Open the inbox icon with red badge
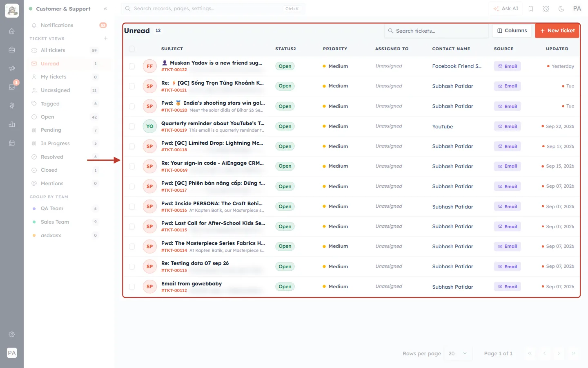588x368 pixels. (12, 87)
